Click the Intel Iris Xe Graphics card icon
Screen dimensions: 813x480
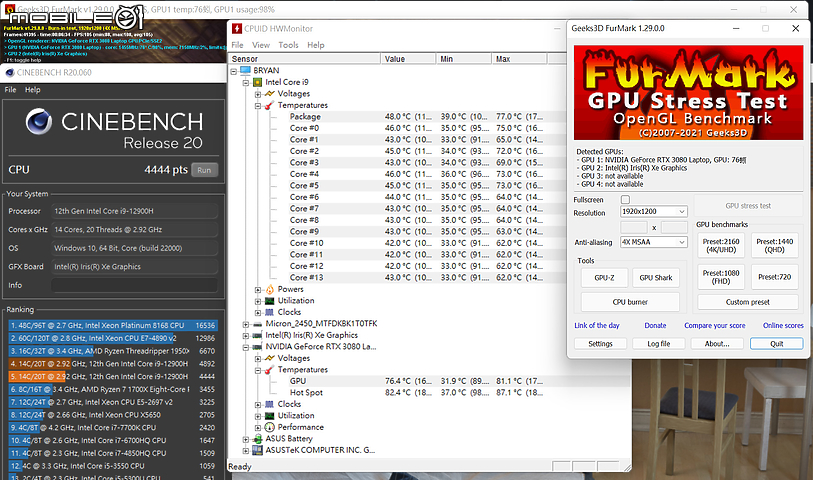(x=257, y=335)
